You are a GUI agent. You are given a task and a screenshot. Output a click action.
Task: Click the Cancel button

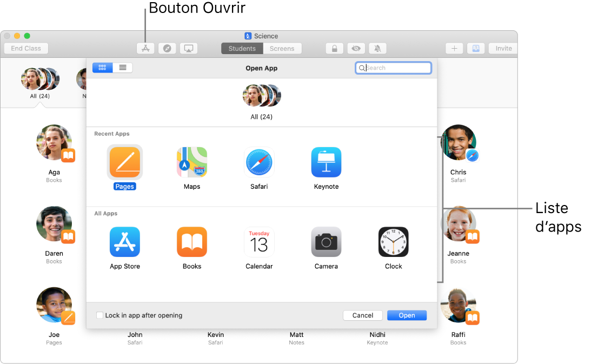click(x=363, y=315)
